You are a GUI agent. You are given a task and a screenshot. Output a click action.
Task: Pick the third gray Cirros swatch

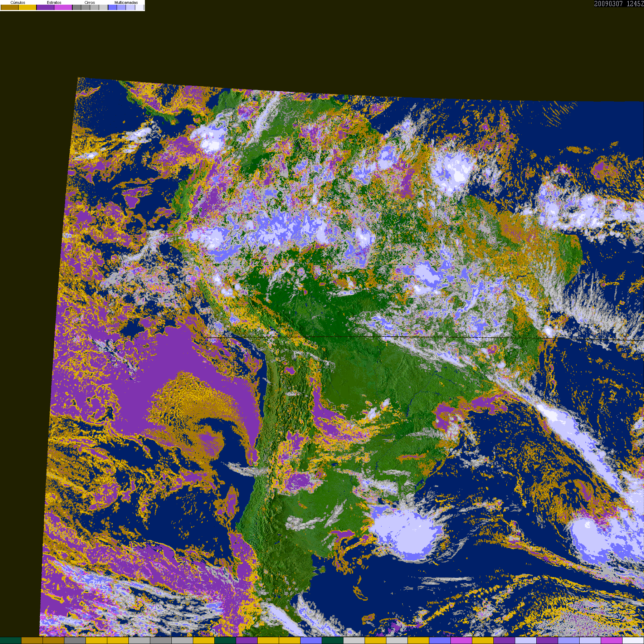coord(94,7)
